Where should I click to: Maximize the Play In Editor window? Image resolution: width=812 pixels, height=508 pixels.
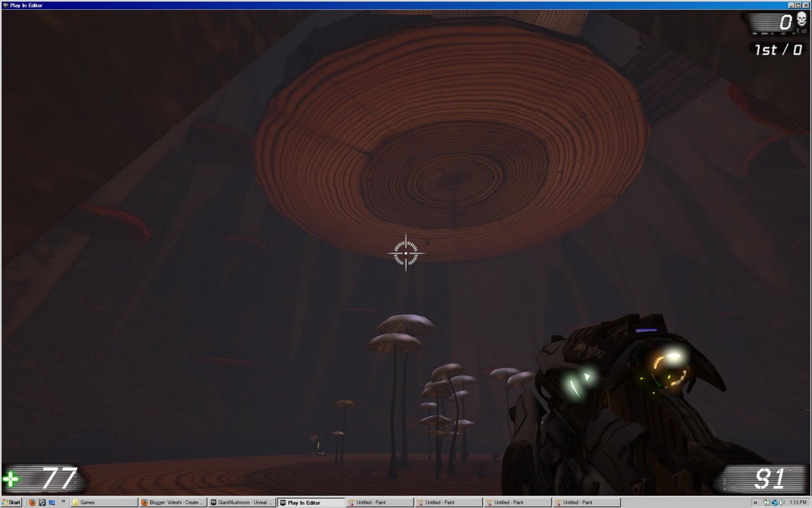coord(799,5)
